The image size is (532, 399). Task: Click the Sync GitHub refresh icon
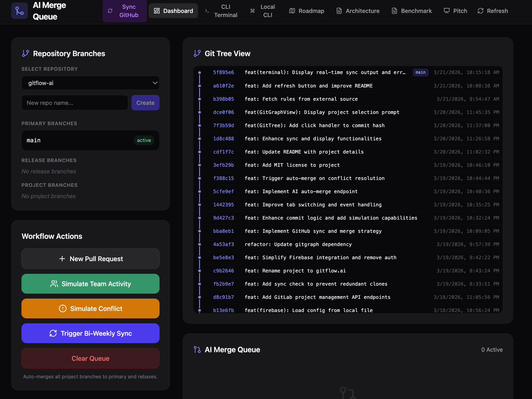click(110, 11)
